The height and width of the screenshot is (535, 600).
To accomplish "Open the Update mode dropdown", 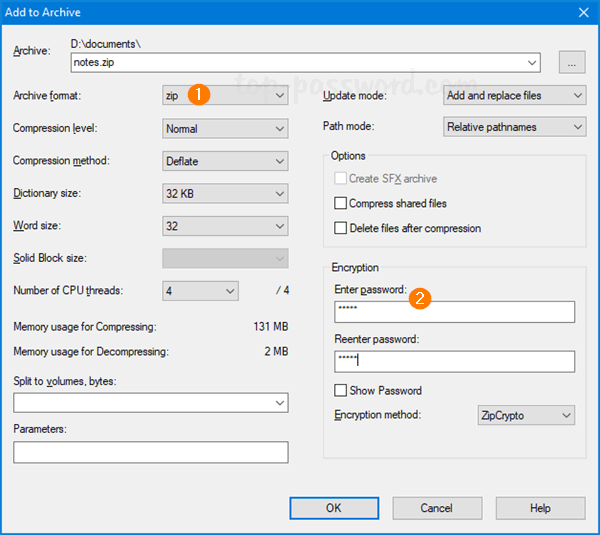I will (x=514, y=95).
